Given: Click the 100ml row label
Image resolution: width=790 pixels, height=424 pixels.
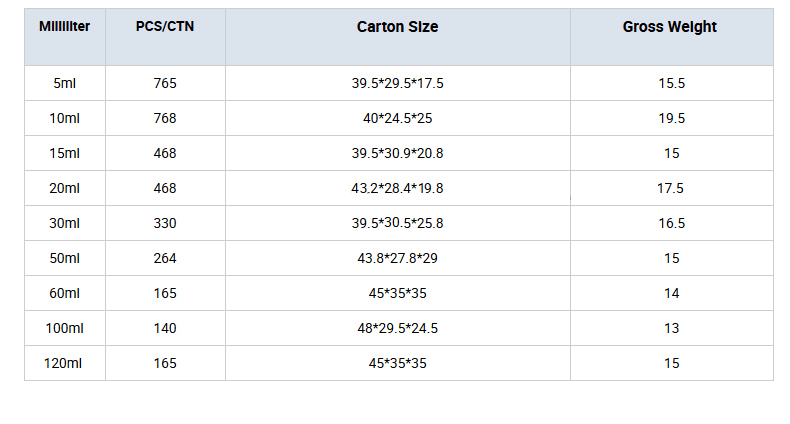Looking at the screenshot, I should pos(64,328).
